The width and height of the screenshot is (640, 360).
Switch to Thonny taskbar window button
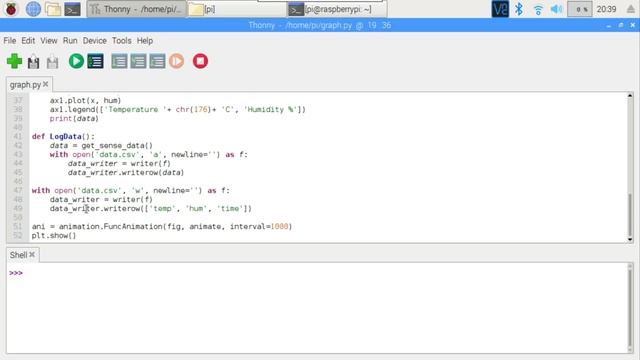137,9
